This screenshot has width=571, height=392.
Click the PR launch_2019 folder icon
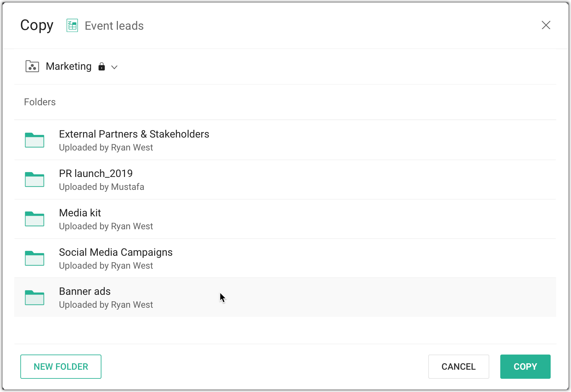point(35,180)
